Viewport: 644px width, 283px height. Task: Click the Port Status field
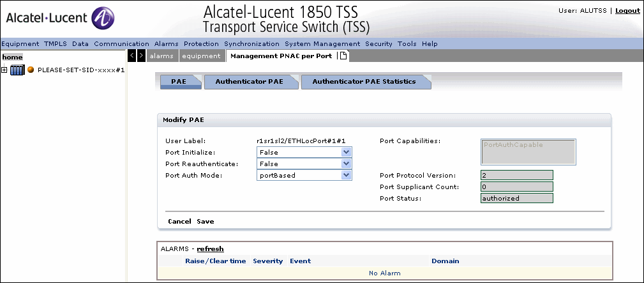tap(517, 198)
